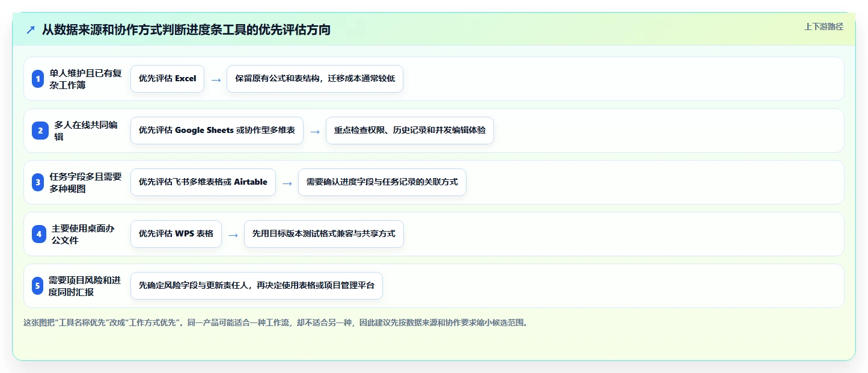Click the text 需要项目风险和进度同时汇报
This screenshot has width=868, height=373.
tap(85, 286)
